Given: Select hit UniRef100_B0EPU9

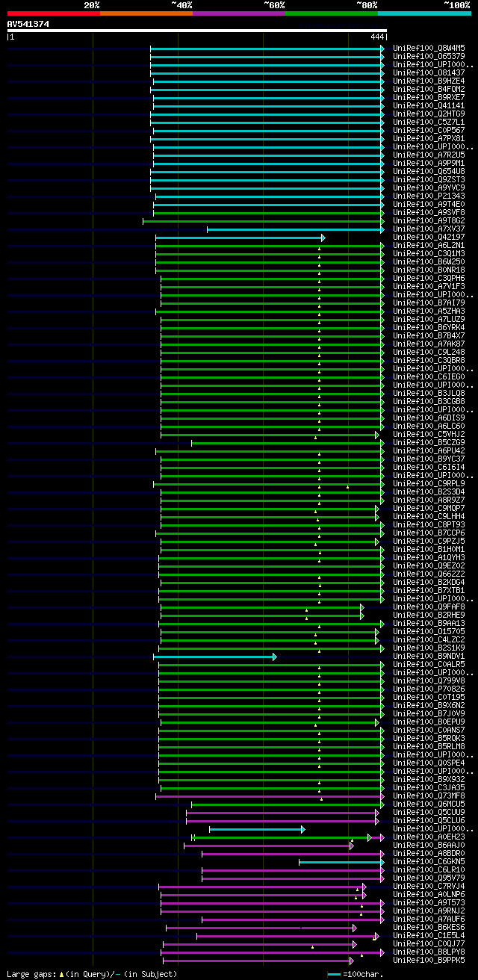Looking at the screenshot, I should [429, 722].
